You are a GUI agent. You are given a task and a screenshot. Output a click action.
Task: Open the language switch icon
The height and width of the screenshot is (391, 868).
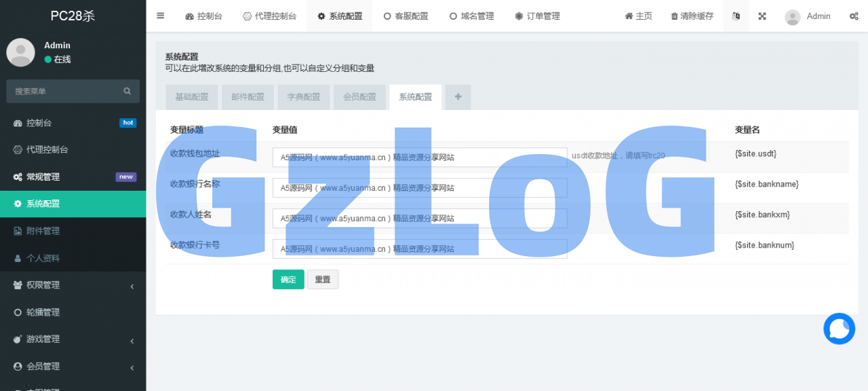pos(736,16)
